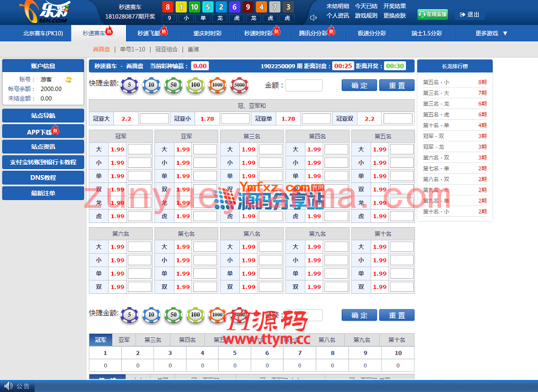Select 冠亚组合 sub-tab
The width and height of the screenshot is (538, 392).
[x=167, y=50]
